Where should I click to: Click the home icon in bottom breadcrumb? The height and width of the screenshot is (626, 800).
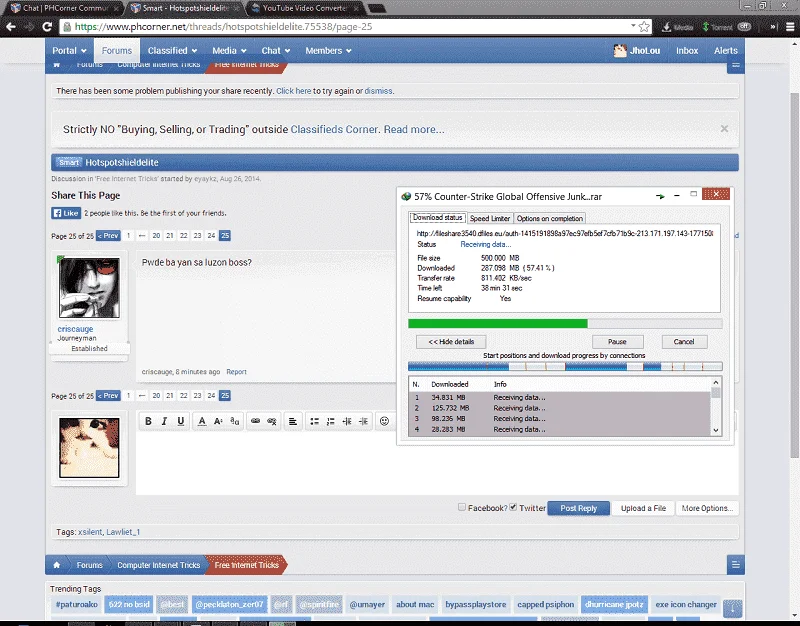(57, 565)
